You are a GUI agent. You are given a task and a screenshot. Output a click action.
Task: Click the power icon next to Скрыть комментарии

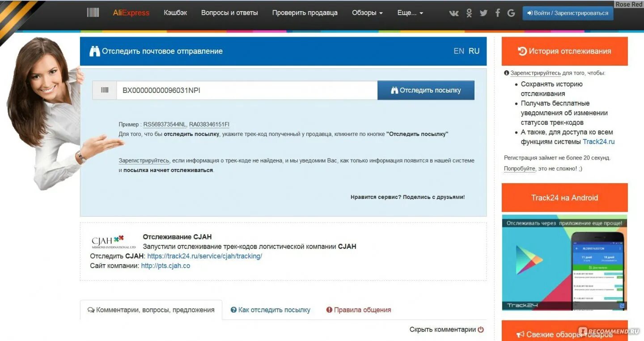click(481, 329)
